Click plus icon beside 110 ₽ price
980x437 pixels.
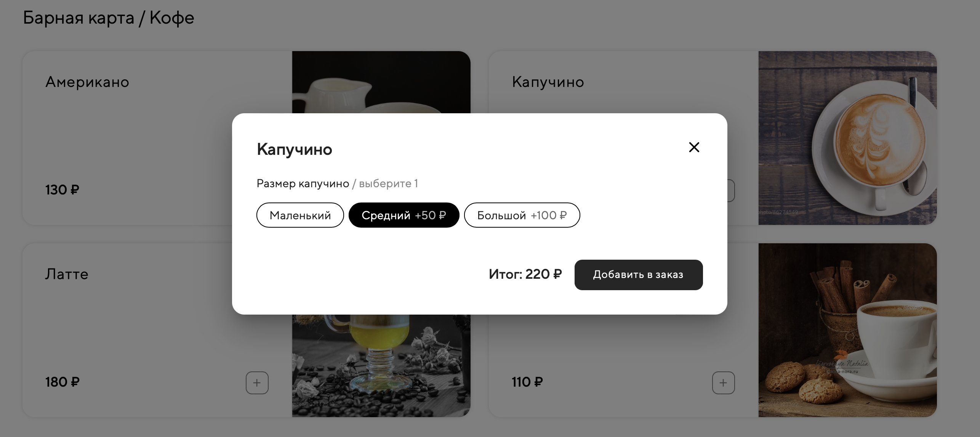[x=723, y=382]
